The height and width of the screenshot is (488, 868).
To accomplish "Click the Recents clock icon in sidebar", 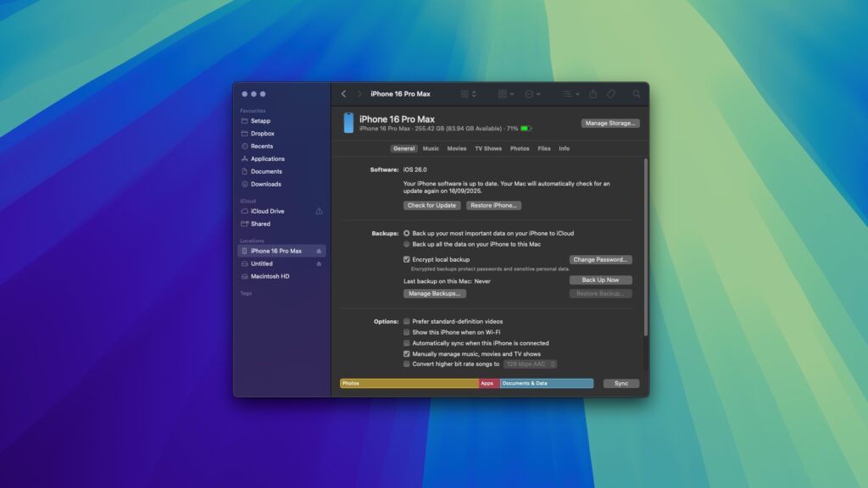I will pyautogui.click(x=245, y=146).
